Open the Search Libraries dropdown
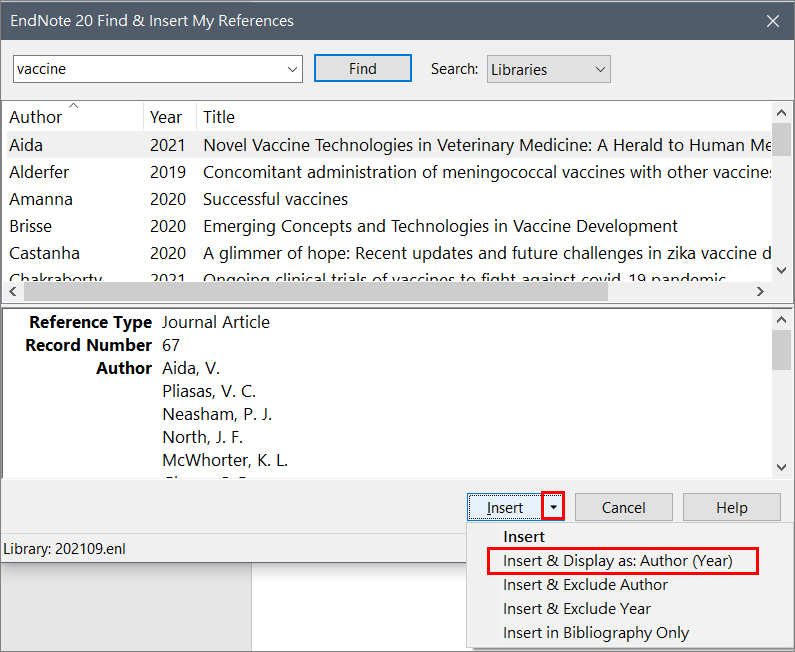795x652 pixels. click(x=549, y=69)
